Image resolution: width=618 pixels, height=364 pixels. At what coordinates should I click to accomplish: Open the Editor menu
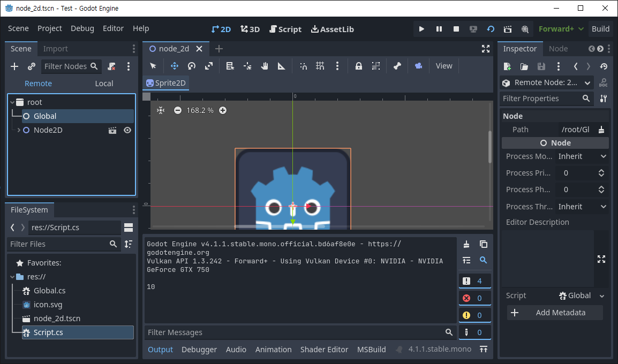(x=113, y=28)
